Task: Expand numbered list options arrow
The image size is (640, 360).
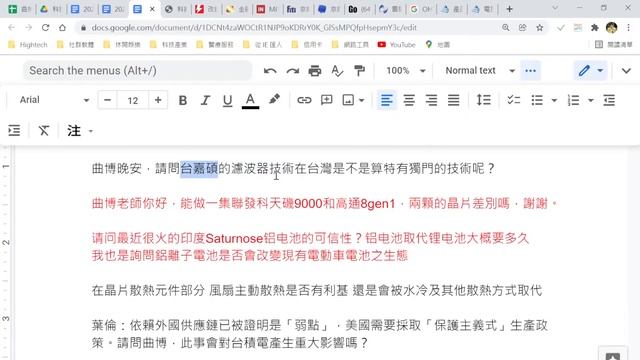Action: (x=591, y=100)
